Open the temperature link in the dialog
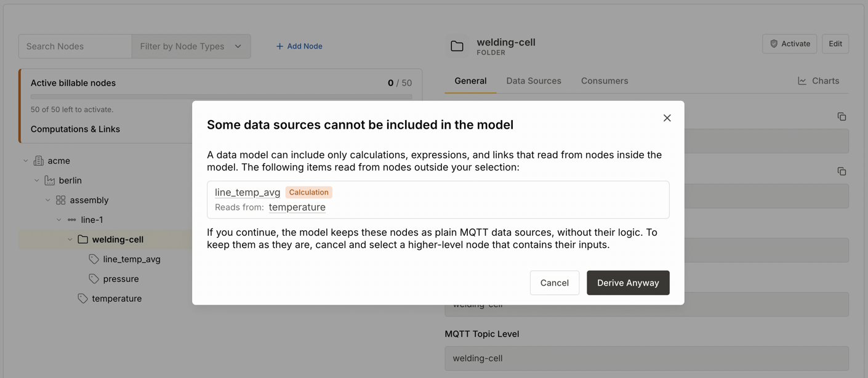This screenshot has height=378, width=868. click(x=297, y=207)
